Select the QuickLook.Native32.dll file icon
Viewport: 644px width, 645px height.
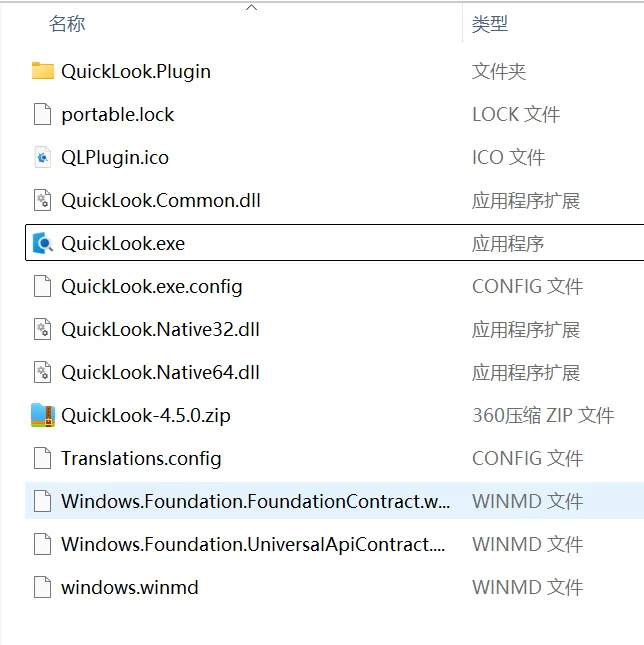(x=43, y=329)
